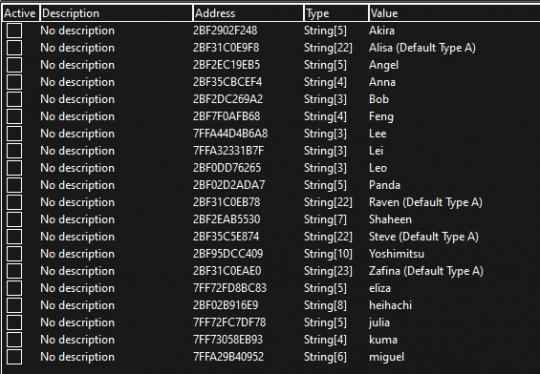
Task: Click the String[10] type for Yoshimitsu
Action: tap(328, 254)
